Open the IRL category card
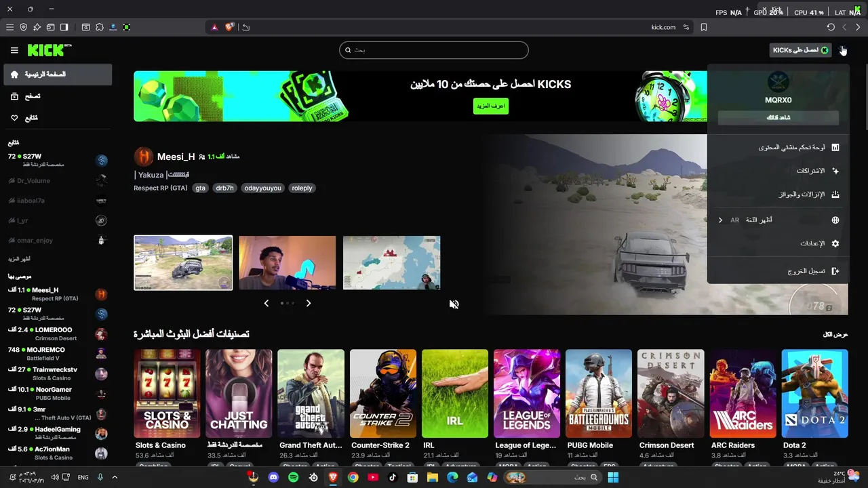 point(455,394)
